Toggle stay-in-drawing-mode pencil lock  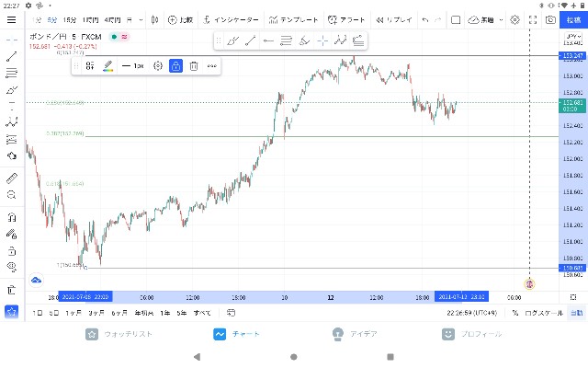tap(12, 235)
